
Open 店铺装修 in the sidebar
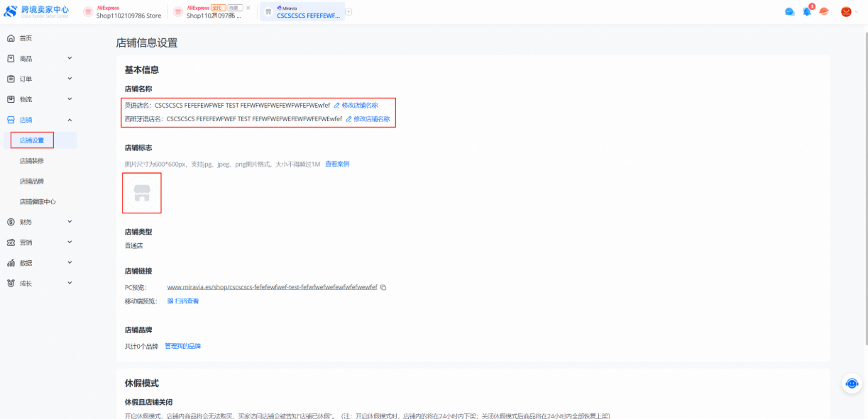(32, 161)
